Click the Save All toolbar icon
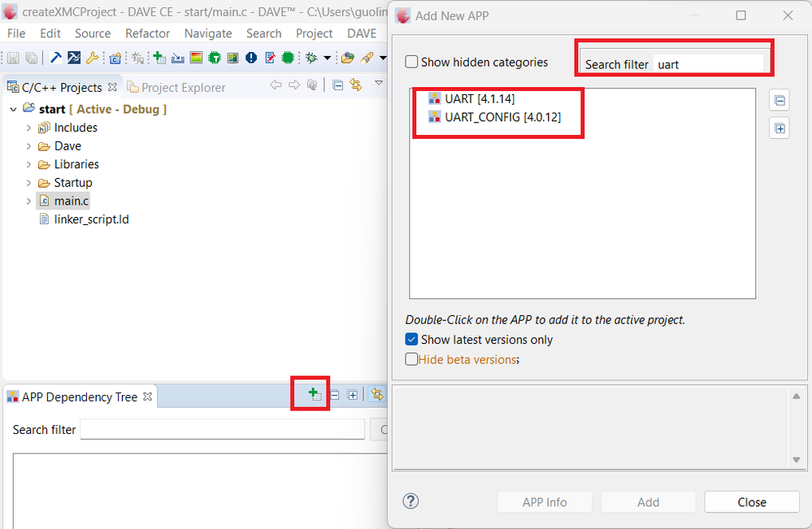812x529 pixels. tap(32, 58)
